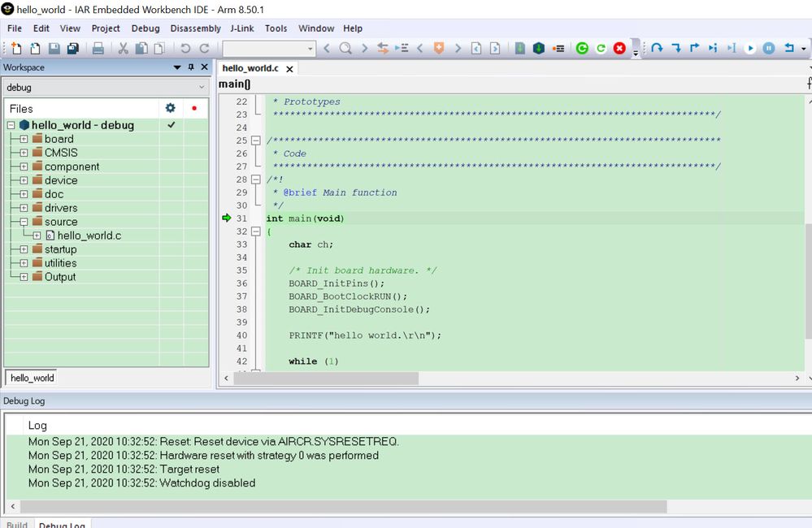Toggle breakpoint via toolbar icon

point(558,48)
